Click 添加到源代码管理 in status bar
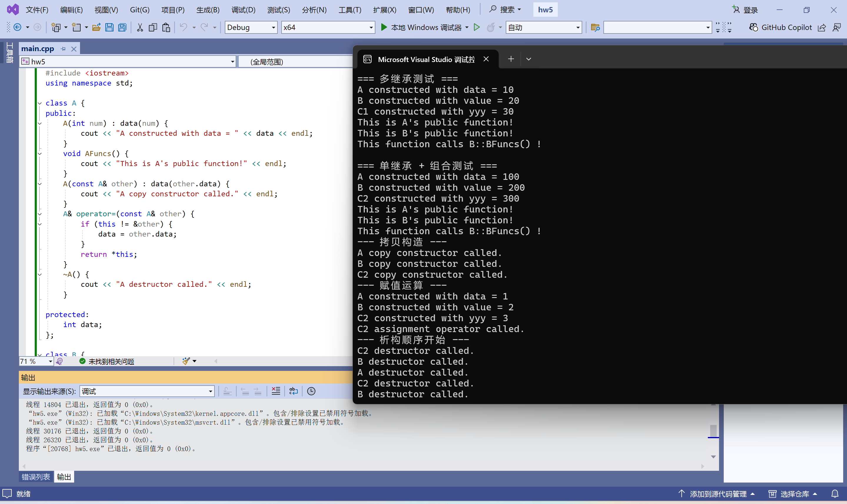847x504 pixels. click(x=718, y=494)
